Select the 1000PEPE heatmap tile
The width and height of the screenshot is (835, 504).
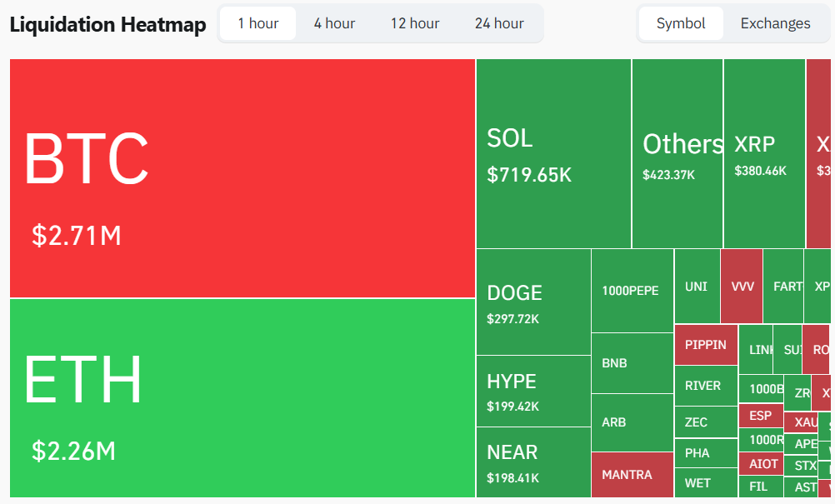[x=632, y=291]
